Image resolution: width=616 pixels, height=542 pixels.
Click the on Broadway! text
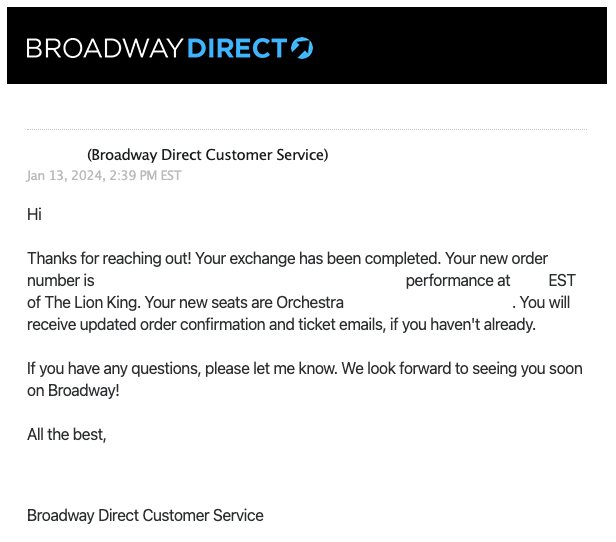pos(73,390)
